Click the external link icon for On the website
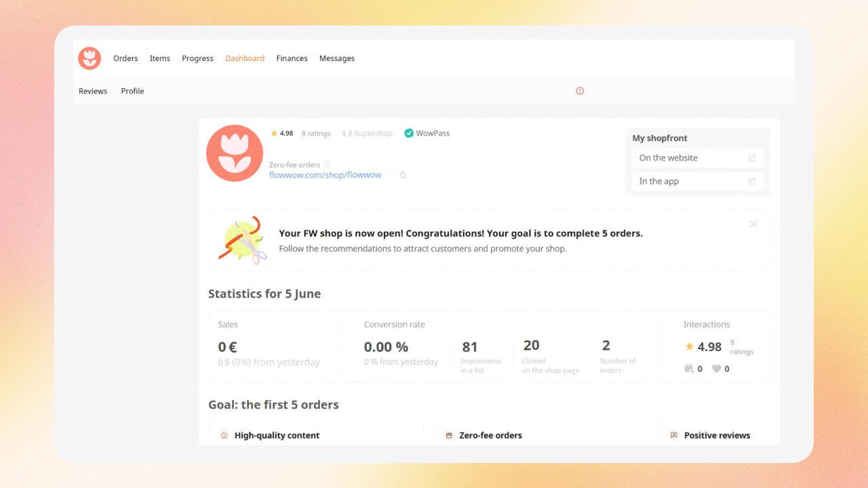868x488 pixels. [x=751, y=158]
